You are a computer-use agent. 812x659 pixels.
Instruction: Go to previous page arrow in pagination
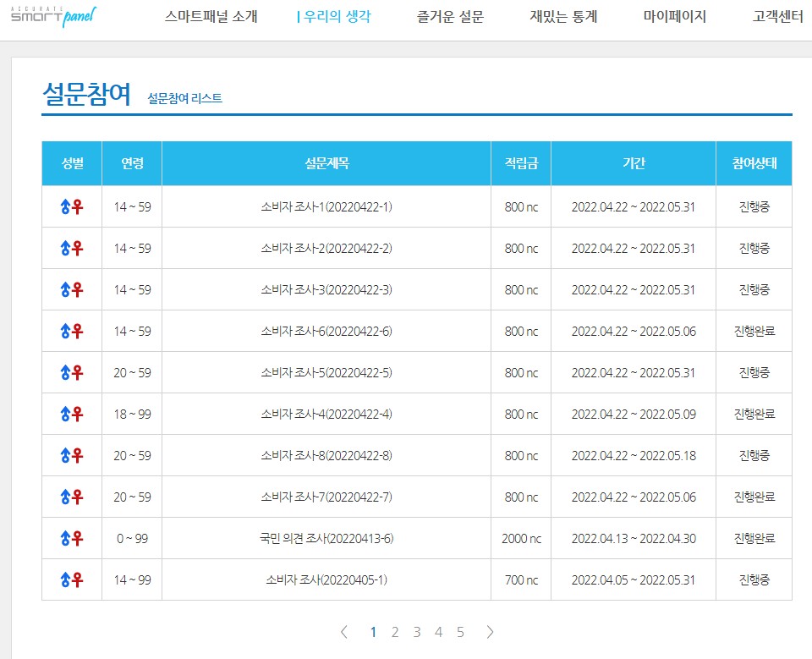click(x=343, y=632)
